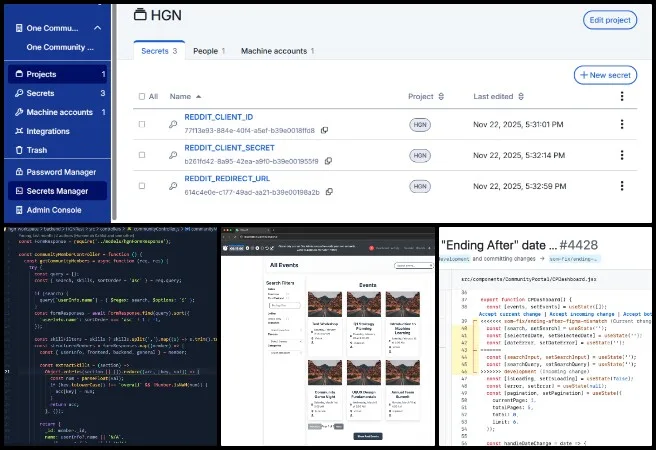656x450 pixels.
Task: Open row options for REDDIT_CLIENT_SECRET
Action: click(x=622, y=155)
